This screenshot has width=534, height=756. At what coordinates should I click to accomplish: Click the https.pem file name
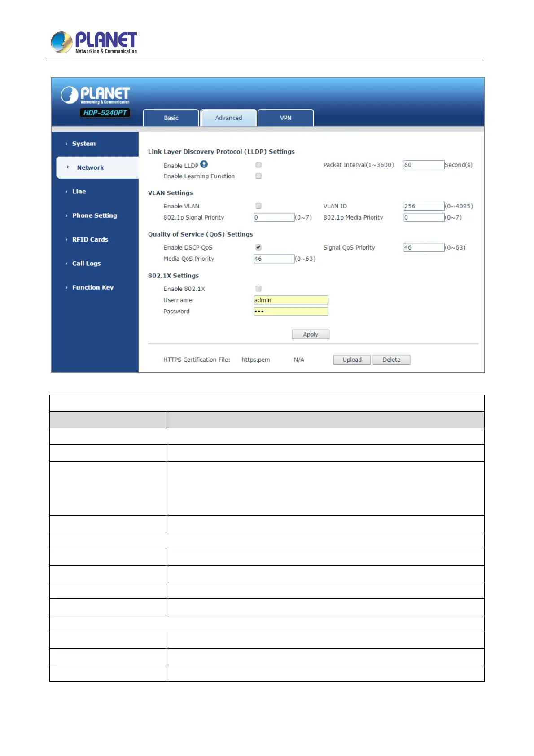point(256,360)
